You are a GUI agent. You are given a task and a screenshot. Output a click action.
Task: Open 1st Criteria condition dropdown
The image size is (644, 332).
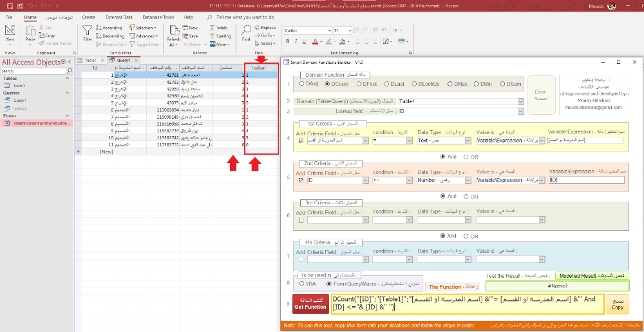point(409,141)
